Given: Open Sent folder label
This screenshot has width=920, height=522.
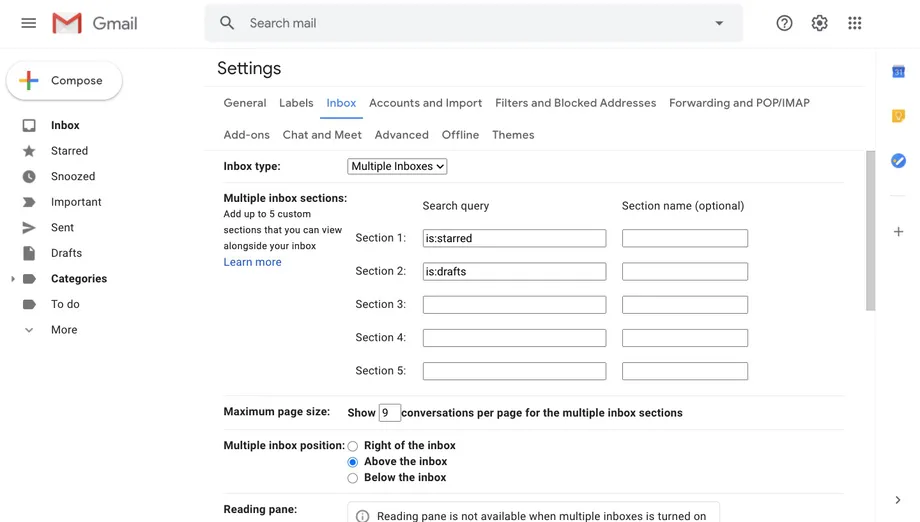Looking at the screenshot, I should (x=62, y=228).
